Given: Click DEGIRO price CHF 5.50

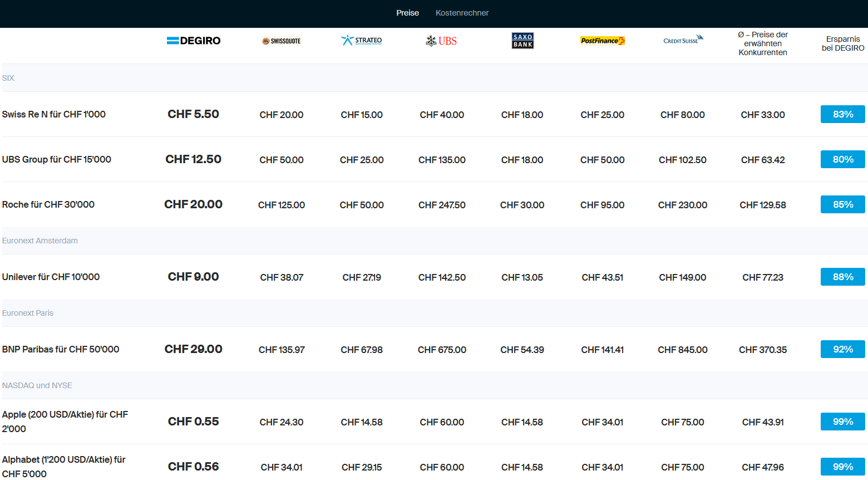Looking at the screenshot, I should click(x=194, y=114).
